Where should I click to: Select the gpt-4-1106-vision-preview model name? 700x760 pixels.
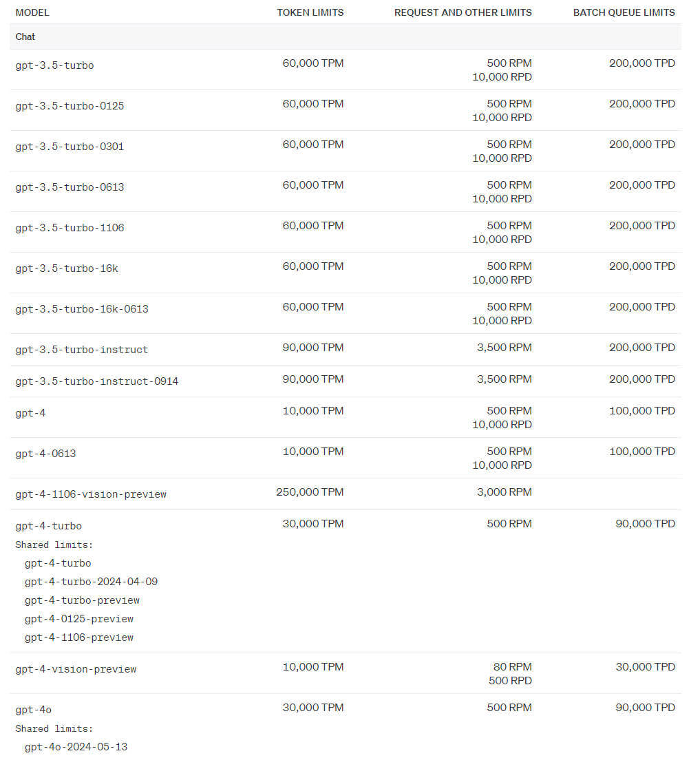[x=91, y=494]
